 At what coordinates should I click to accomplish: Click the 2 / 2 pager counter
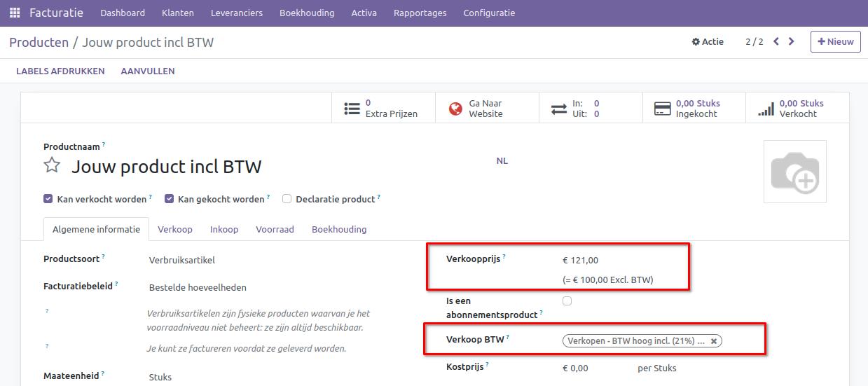point(754,42)
